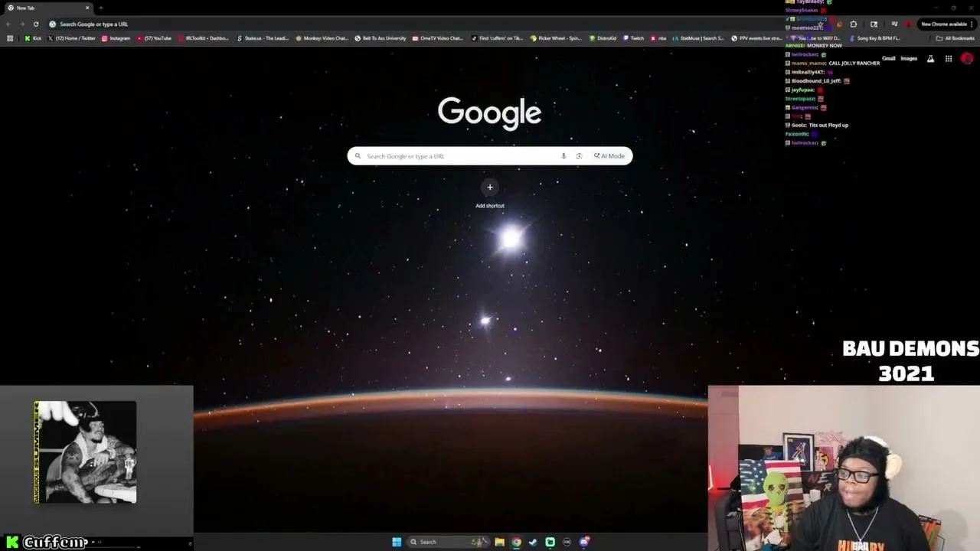Click the browser back arrow
980x551 pixels.
pos(8,24)
